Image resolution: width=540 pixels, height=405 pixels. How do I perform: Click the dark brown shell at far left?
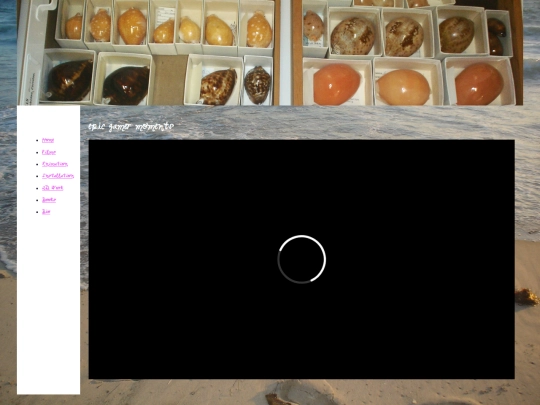tap(70, 80)
